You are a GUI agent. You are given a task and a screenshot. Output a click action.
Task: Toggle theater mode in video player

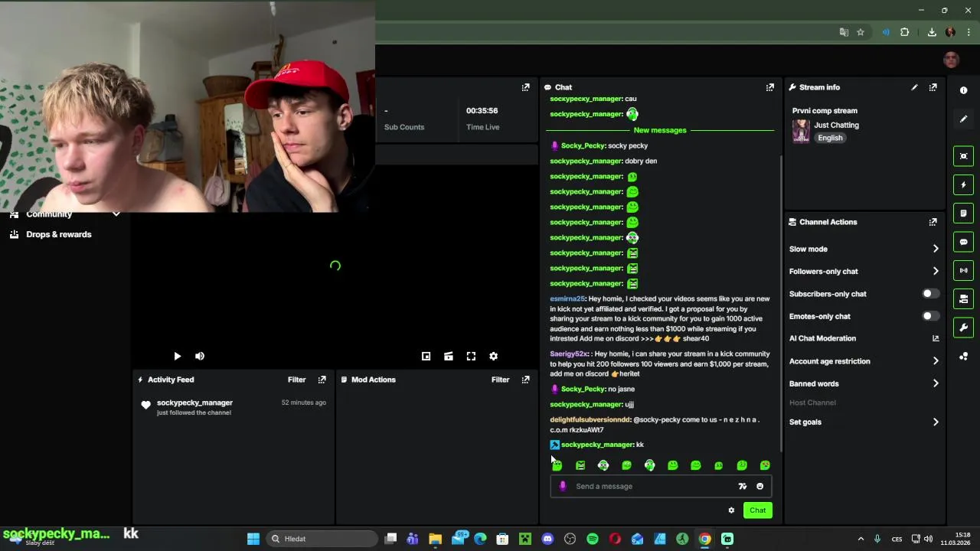coord(449,356)
